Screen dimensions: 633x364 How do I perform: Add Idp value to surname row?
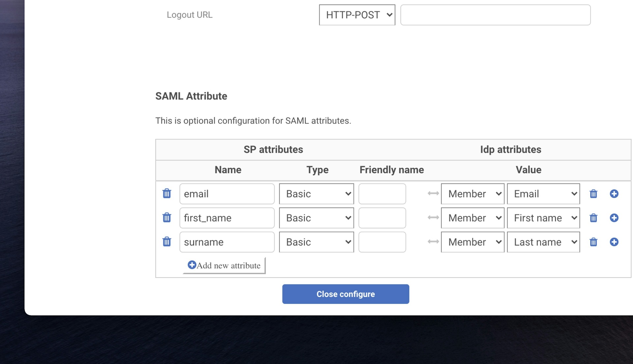tap(614, 242)
